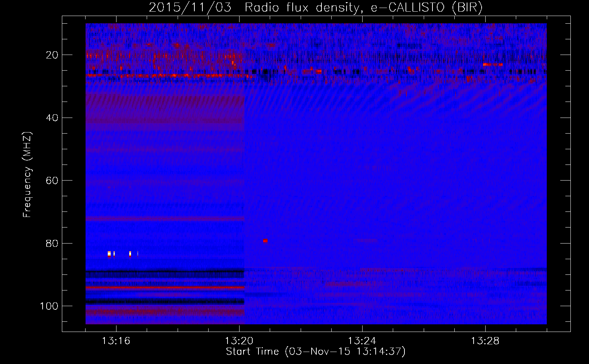The height and width of the screenshot is (364, 589).
Task: Click the 13:24 time tick label
Action: click(x=362, y=341)
